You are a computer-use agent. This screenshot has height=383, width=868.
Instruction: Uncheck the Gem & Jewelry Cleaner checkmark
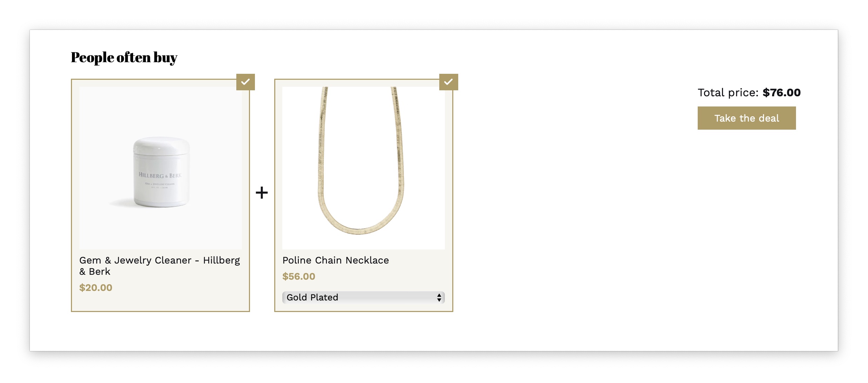[x=245, y=82]
